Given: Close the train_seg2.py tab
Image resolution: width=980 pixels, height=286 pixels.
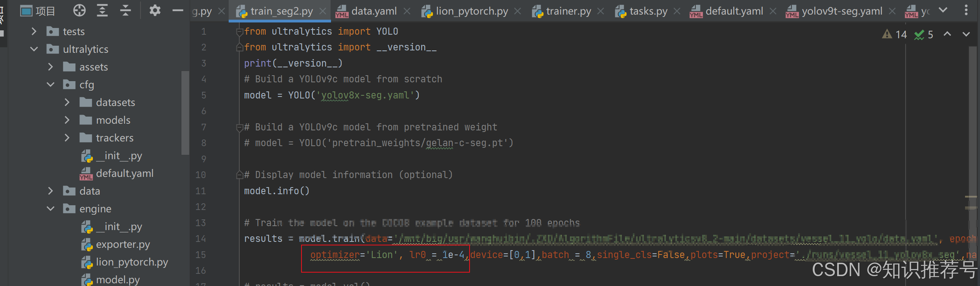Looking at the screenshot, I should (x=323, y=11).
